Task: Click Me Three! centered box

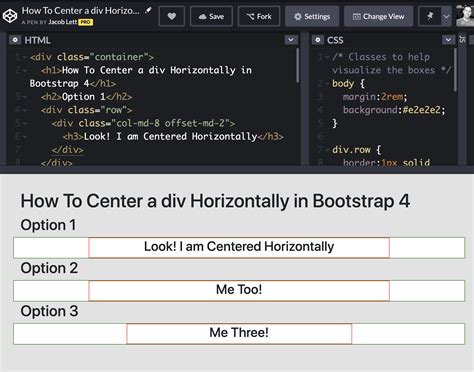Action: click(239, 334)
